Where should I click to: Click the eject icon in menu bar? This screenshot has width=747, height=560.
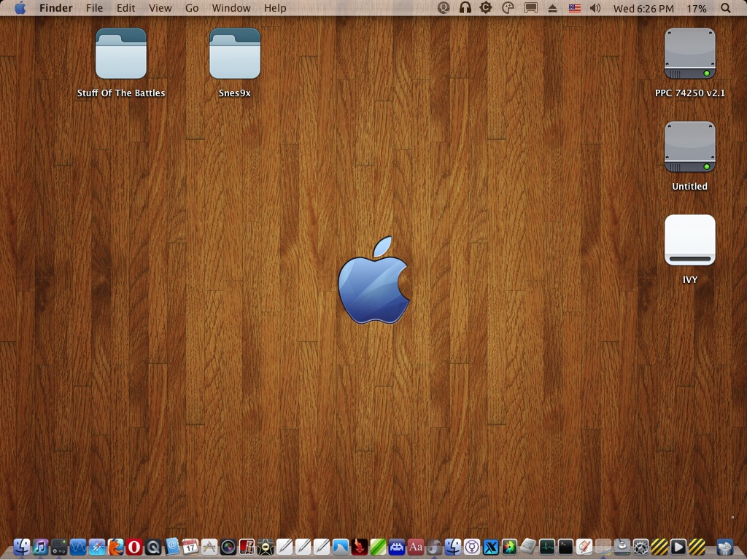click(552, 8)
